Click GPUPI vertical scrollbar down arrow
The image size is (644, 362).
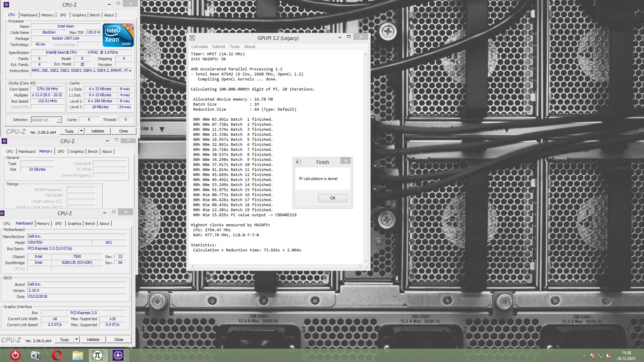point(365,260)
